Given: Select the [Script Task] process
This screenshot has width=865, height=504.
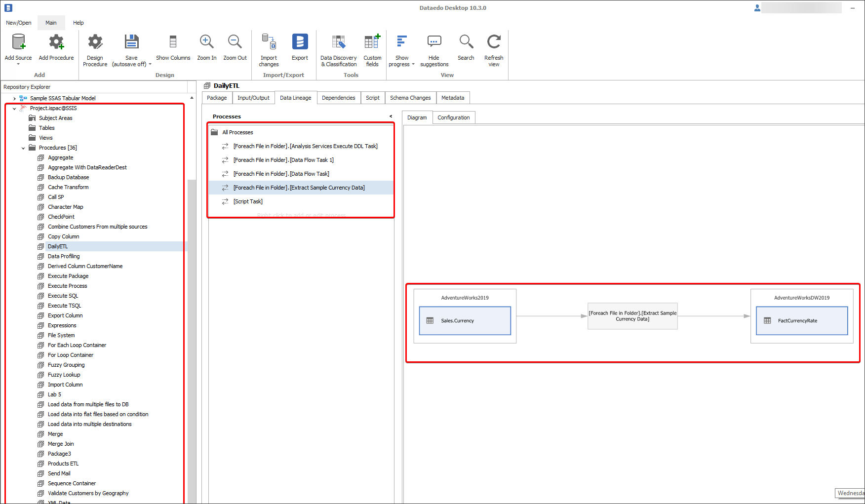Looking at the screenshot, I should 248,201.
